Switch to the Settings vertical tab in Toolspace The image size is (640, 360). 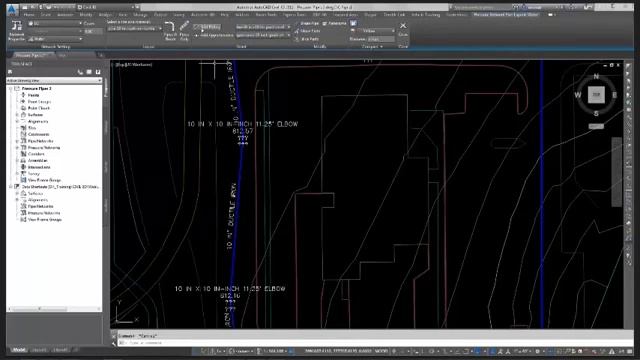[x=106, y=127]
